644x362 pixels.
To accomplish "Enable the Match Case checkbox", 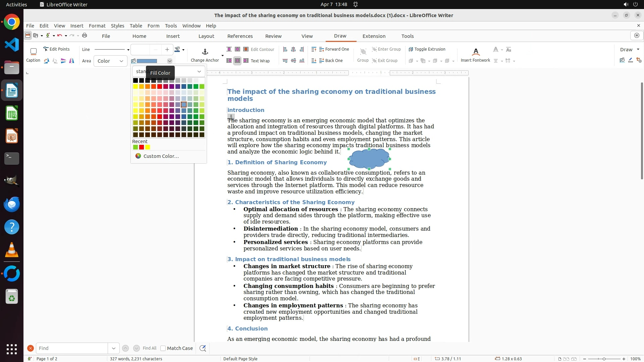I will coord(163,348).
